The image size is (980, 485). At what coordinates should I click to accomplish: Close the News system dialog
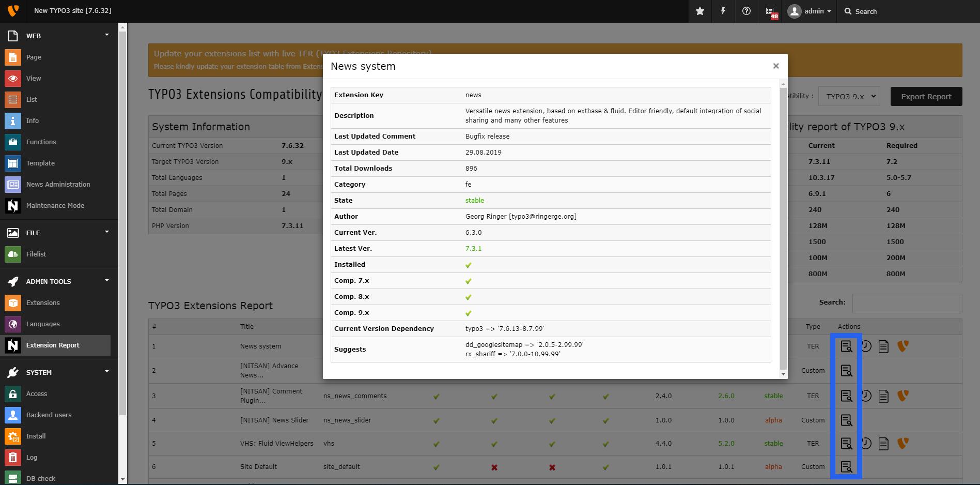coord(775,66)
